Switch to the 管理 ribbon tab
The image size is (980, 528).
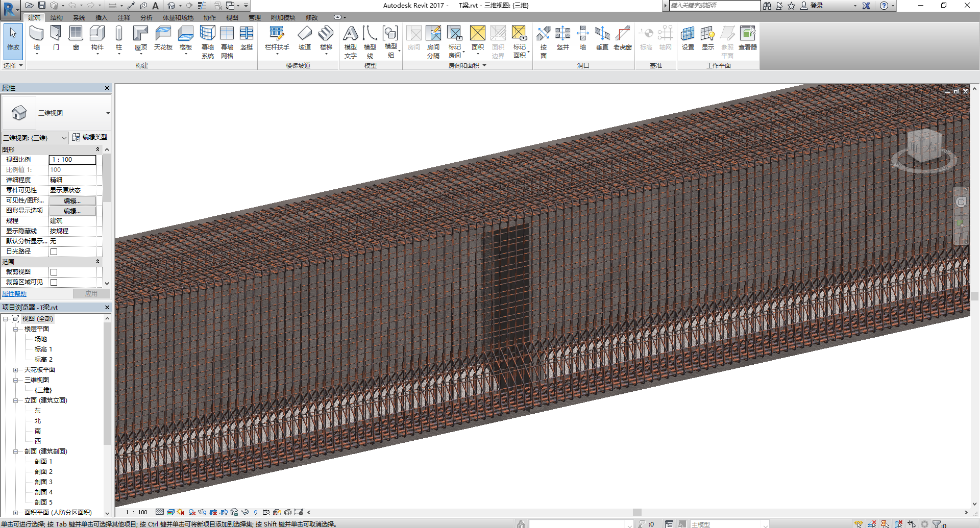[x=255, y=17]
